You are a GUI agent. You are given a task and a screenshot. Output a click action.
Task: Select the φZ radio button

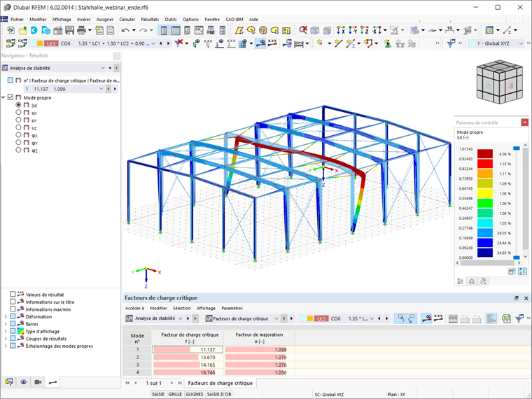coord(18,150)
